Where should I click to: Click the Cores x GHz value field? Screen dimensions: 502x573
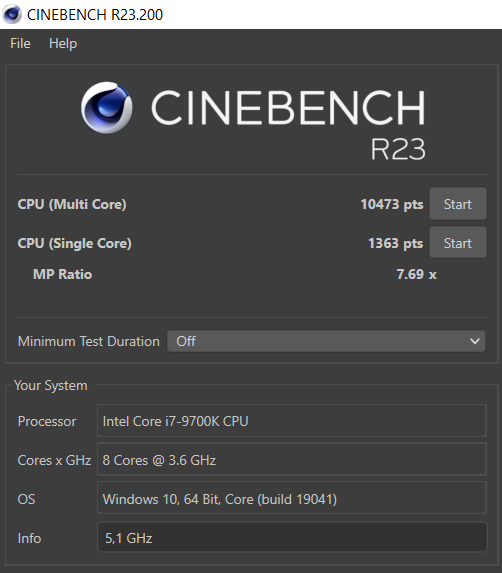pos(292,459)
